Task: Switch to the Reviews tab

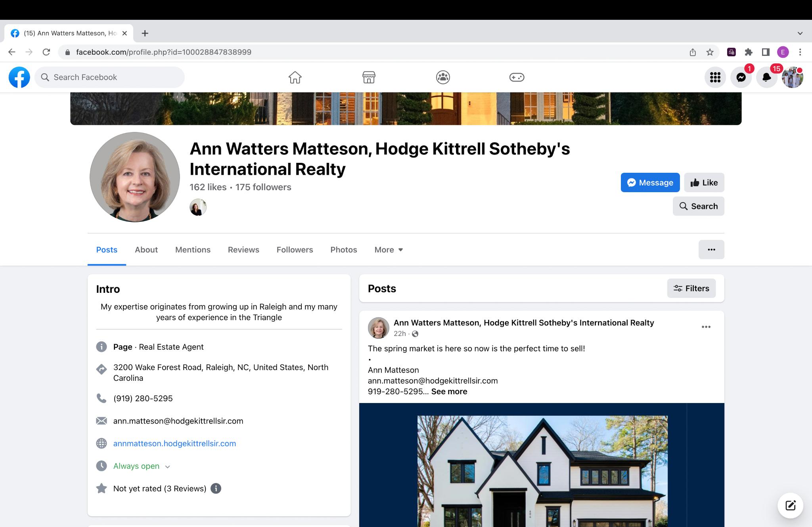Action: [x=243, y=250]
